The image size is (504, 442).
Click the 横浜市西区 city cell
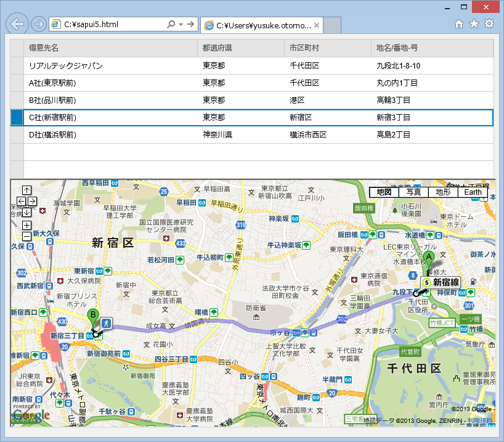pos(328,135)
